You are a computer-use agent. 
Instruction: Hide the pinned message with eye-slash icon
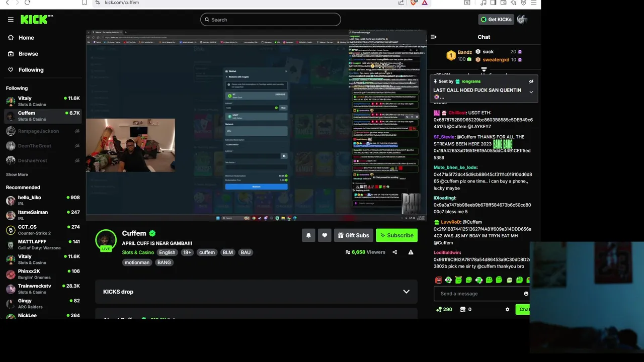[x=531, y=81]
